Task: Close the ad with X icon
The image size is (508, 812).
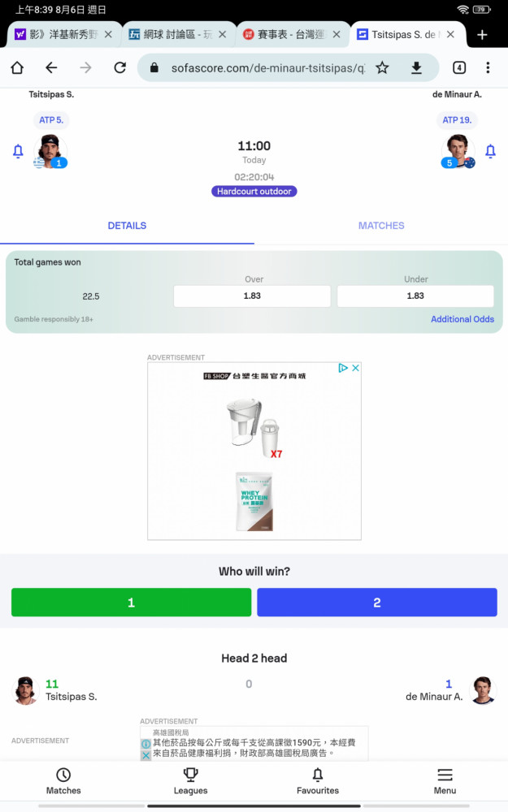Action: click(x=356, y=368)
